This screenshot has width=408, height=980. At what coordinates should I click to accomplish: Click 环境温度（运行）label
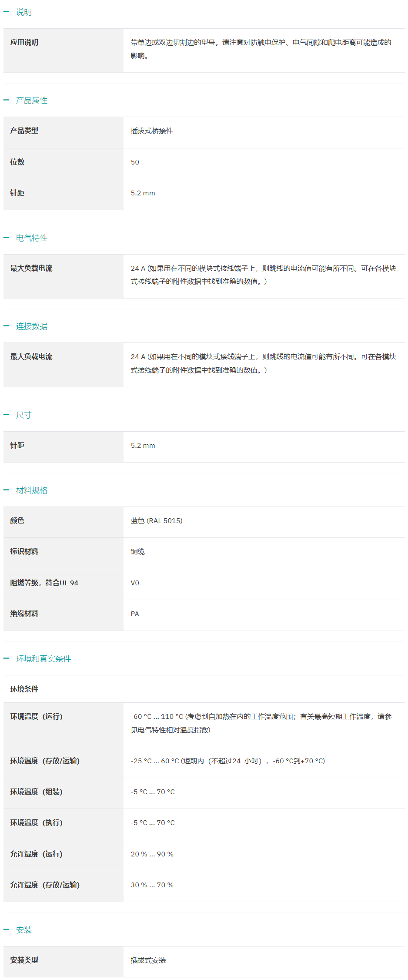pyautogui.click(x=37, y=717)
